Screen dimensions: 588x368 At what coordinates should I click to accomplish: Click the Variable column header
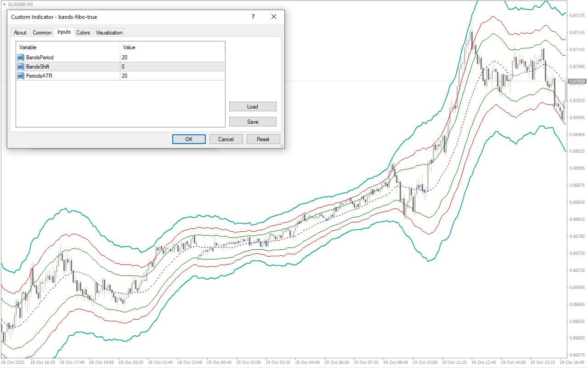[68, 47]
